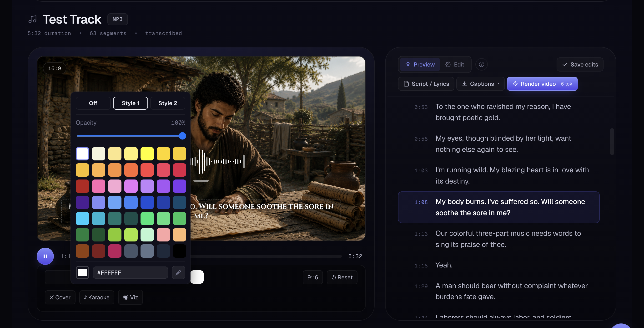The width and height of the screenshot is (644, 328).
Task: Click the 16:9 aspect ratio badge
Action: 54,68
